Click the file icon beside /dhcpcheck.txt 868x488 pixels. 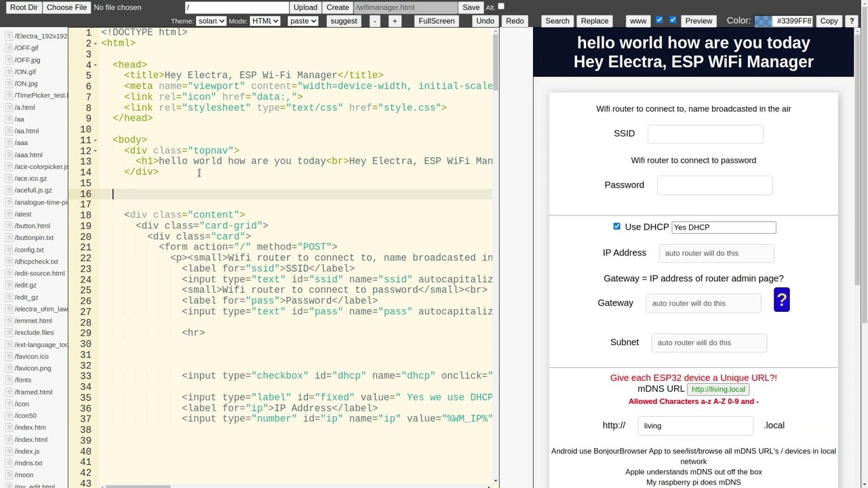tap(9, 262)
